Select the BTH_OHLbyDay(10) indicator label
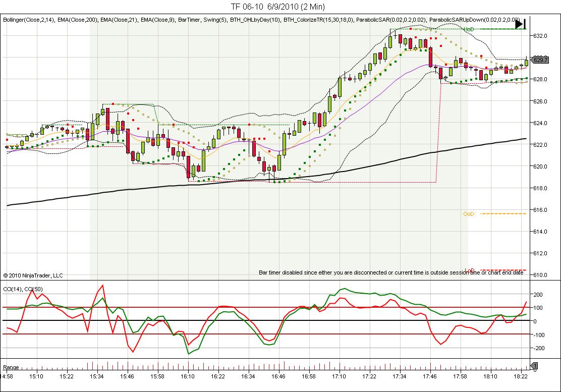This screenshot has height=392, width=561. 255,20
